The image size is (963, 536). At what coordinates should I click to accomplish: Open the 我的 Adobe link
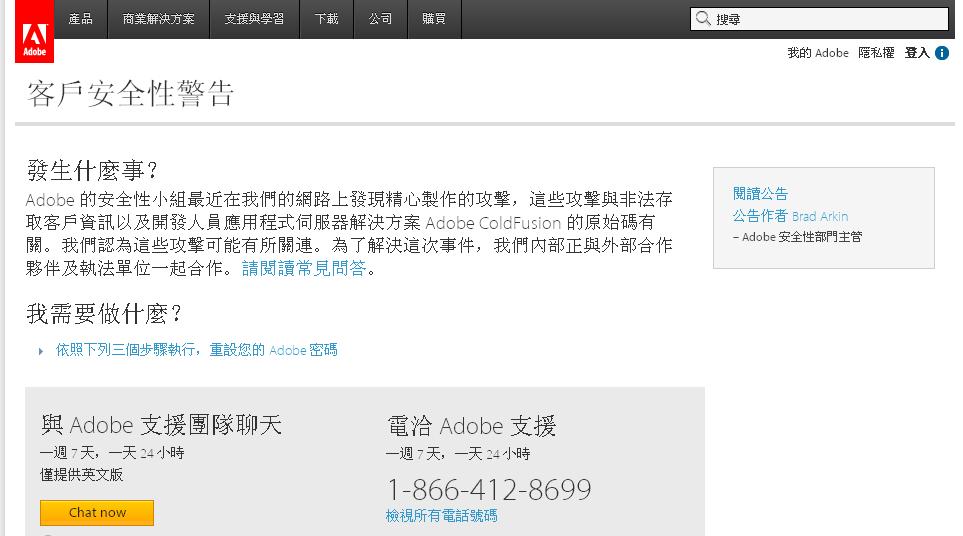tap(818, 53)
